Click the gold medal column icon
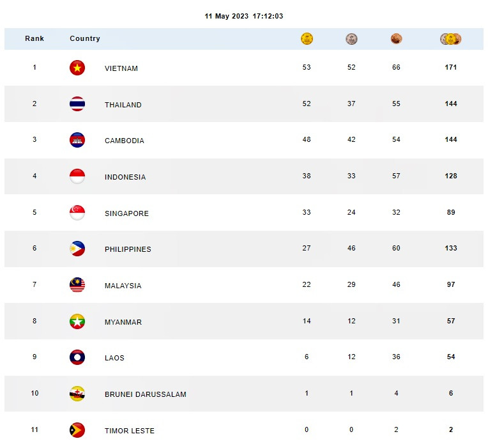This screenshot has width=488, height=448. pyautogui.click(x=307, y=39)
